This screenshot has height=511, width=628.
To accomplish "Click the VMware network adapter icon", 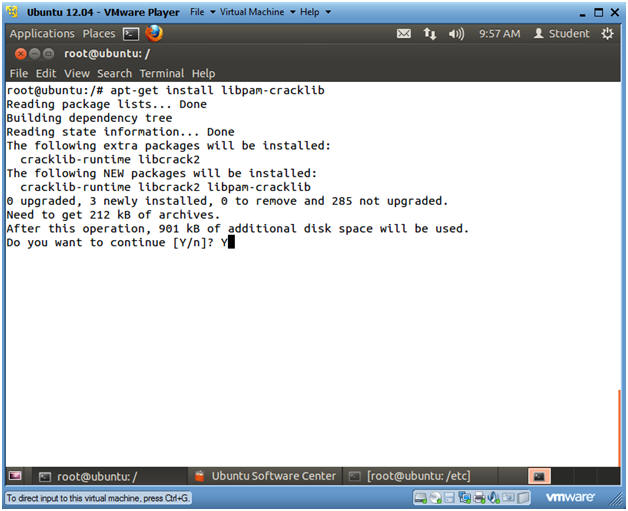I will pos(464,498).
